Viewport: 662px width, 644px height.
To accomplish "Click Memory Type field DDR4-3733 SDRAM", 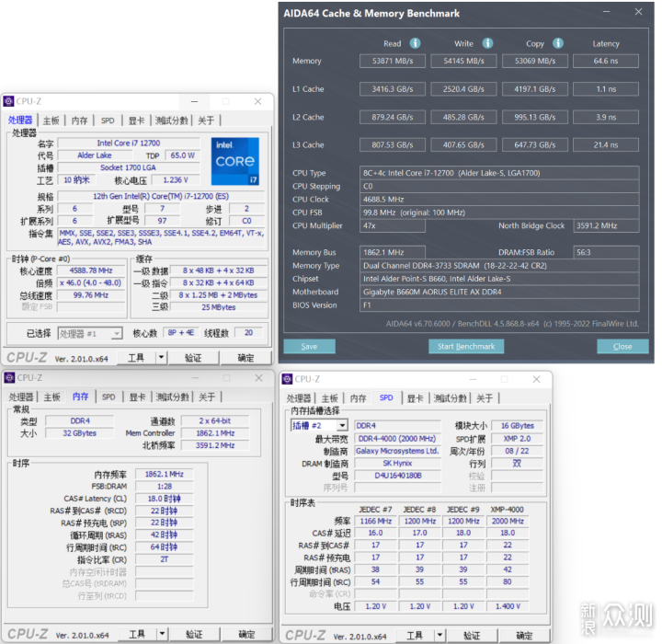I will click(499, 265).
